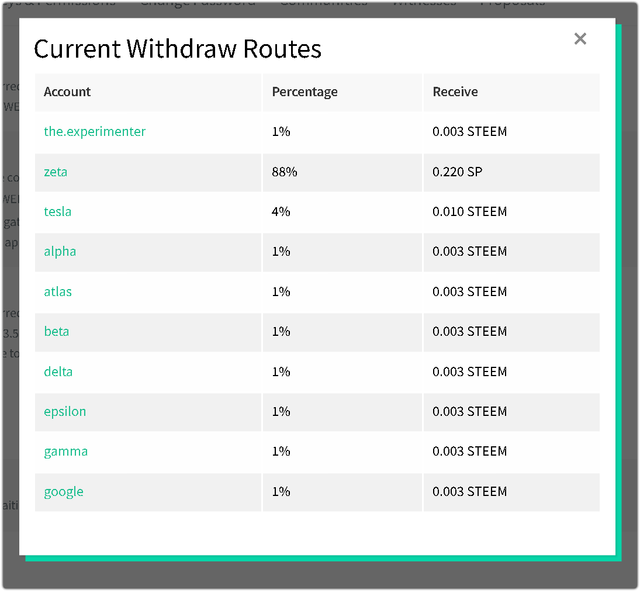Click the Account column header

(67, 92)
